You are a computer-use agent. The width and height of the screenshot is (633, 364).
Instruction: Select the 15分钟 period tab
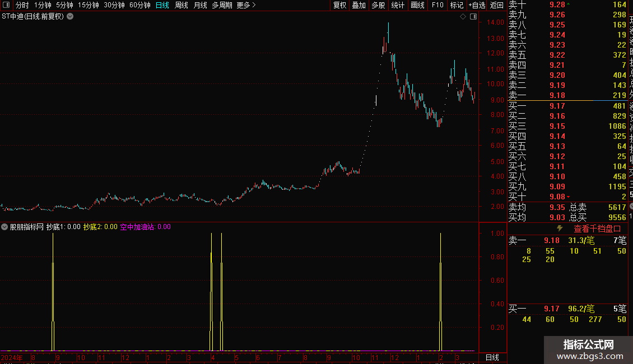(89, 5)
